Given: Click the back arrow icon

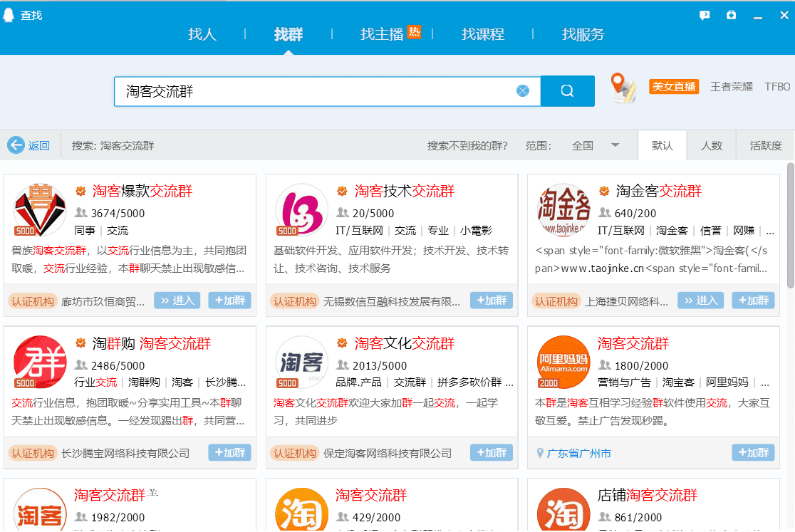Looking at the screenshot, I should click(16, 145).
